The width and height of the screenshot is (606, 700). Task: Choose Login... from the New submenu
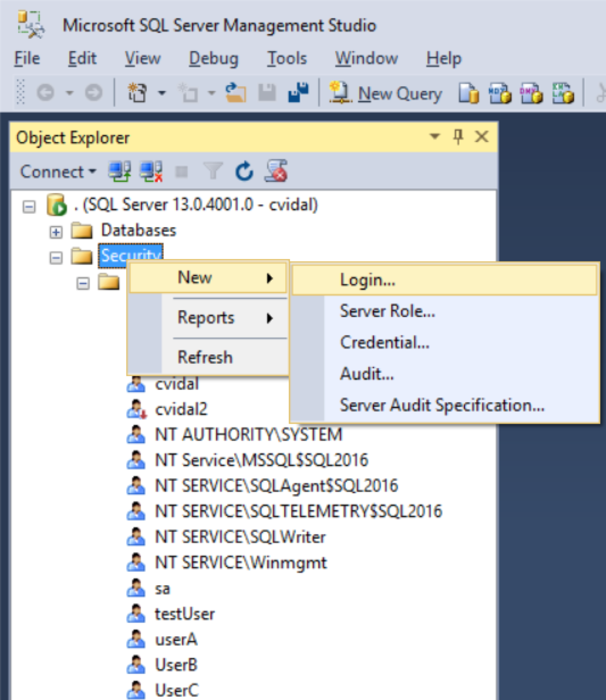coord(445,280)
